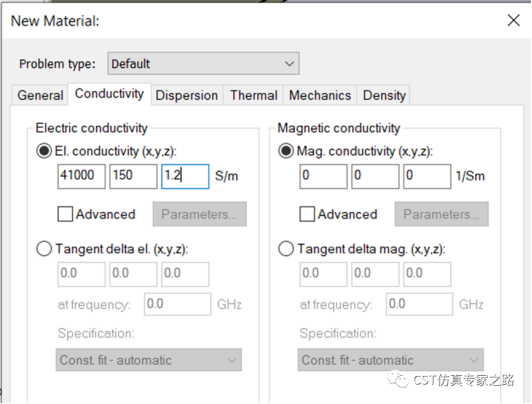Open the Problem type dropdown
This screenshot has width=532, height=404.
[203, 63]
